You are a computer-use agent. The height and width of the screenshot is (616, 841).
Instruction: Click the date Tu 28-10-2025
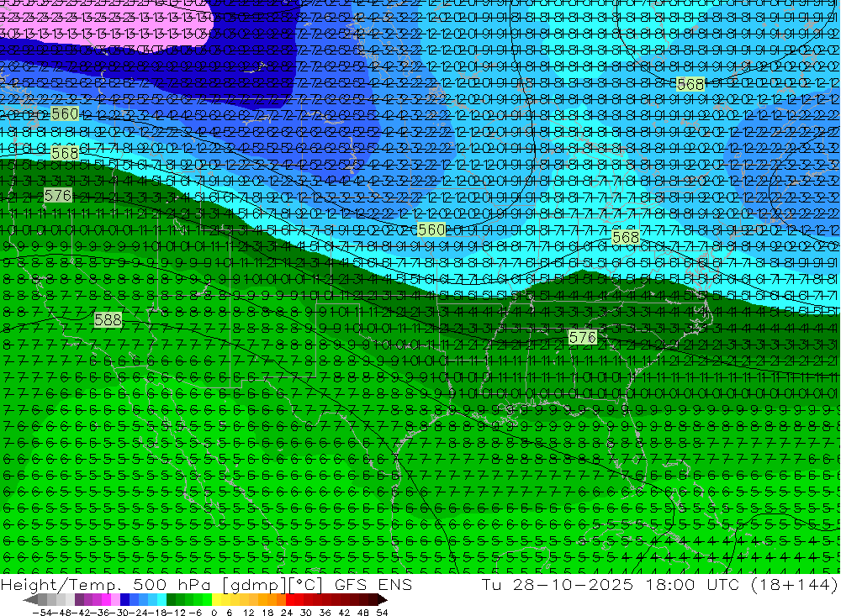[558, 585]
